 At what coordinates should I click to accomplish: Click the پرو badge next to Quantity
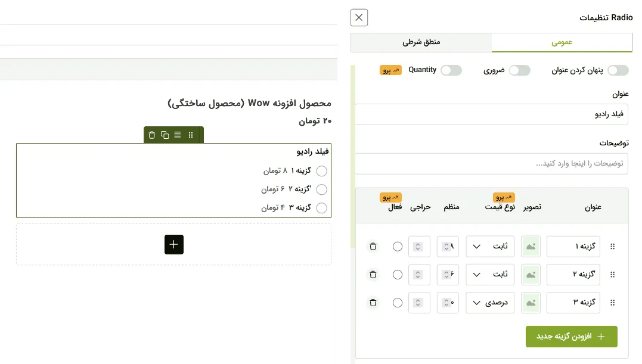pos(390,70)
